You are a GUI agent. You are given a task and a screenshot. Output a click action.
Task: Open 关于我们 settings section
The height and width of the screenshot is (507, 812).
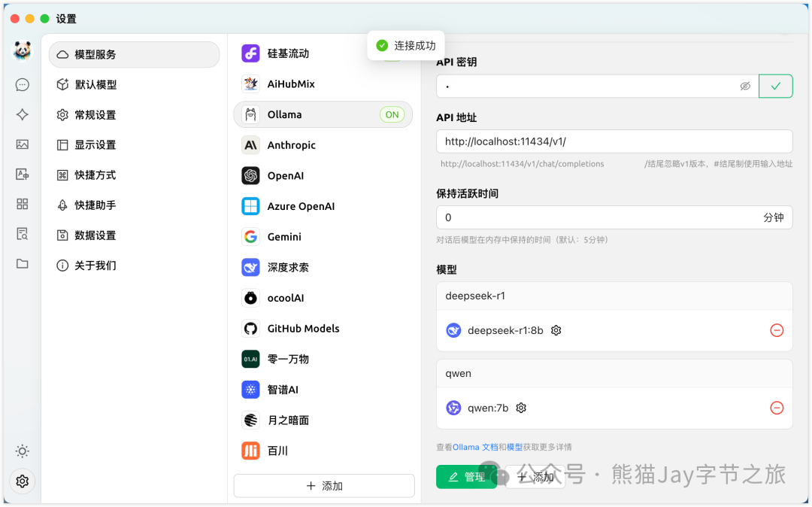pyautogui.click(x=134, y=265)
